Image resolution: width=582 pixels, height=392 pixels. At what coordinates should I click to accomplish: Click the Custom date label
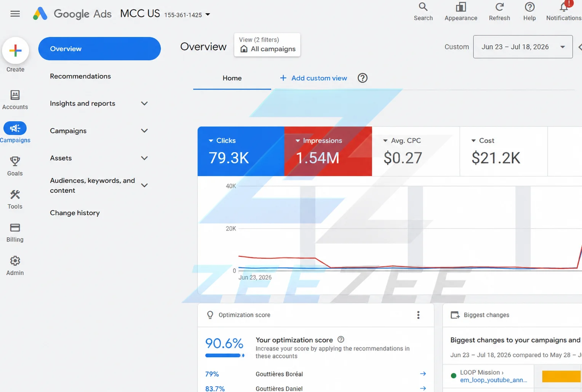457,47
